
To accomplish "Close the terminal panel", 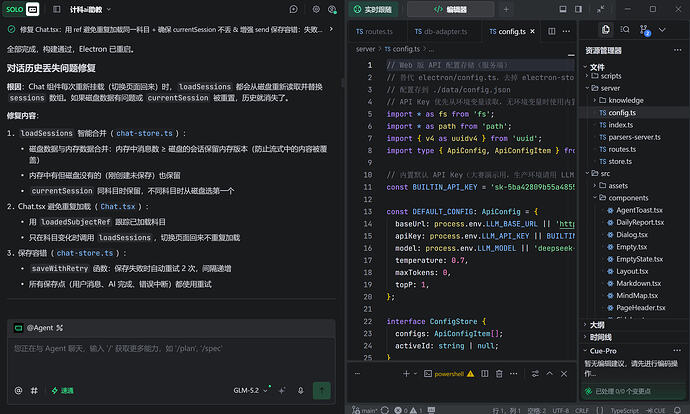I will coord(564,374).
